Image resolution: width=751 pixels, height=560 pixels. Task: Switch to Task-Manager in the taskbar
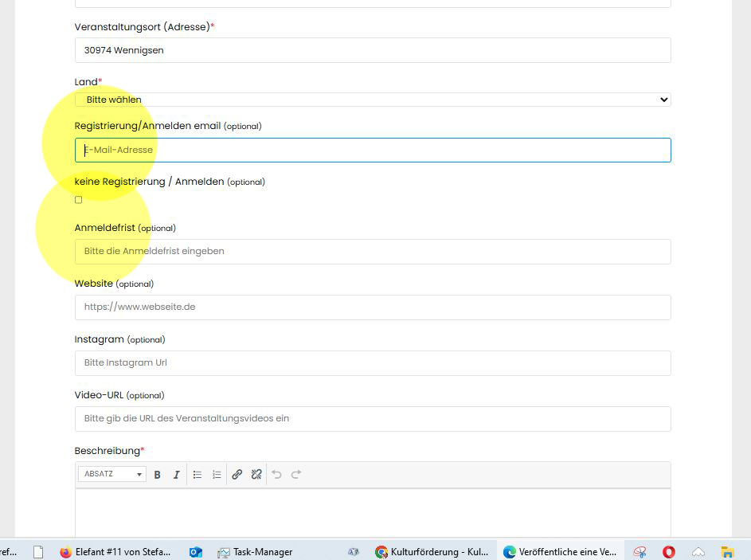pyautogui.click(x=255, y=551)
